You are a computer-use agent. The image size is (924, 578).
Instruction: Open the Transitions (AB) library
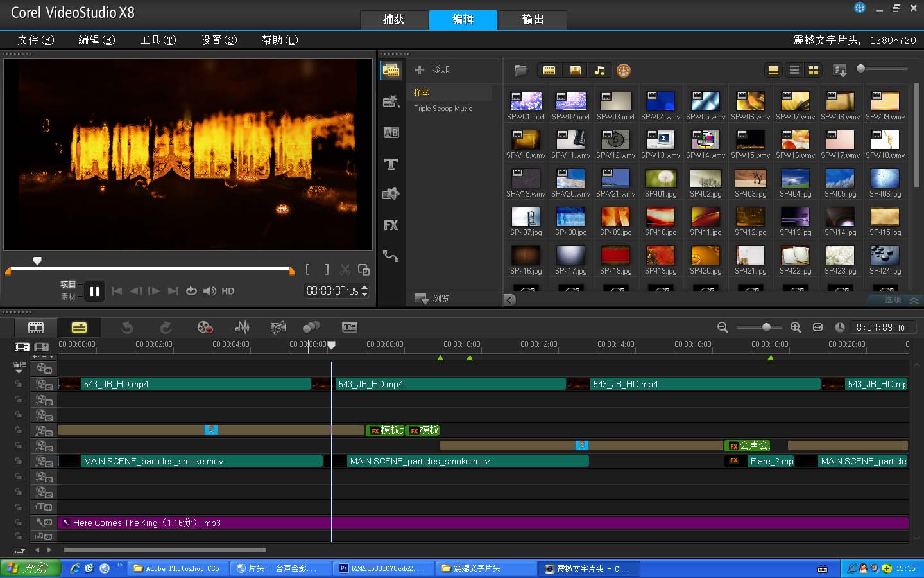point(391,132)
